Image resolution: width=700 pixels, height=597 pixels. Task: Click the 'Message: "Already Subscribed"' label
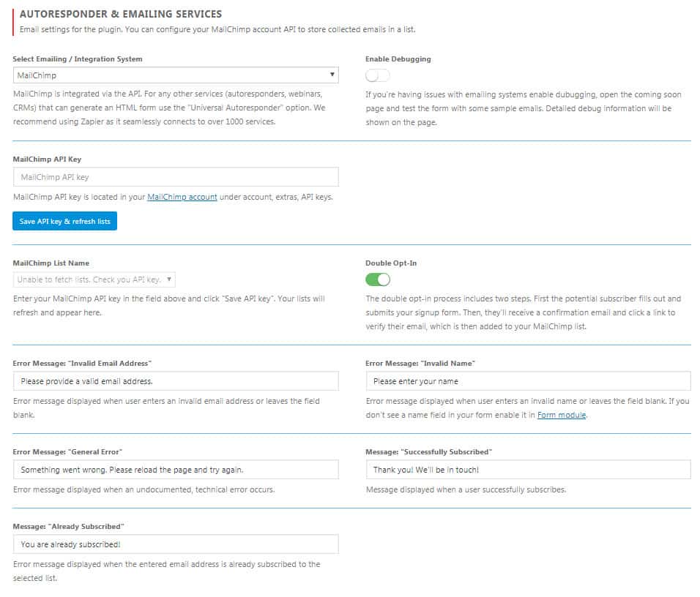tap(68, 527)
